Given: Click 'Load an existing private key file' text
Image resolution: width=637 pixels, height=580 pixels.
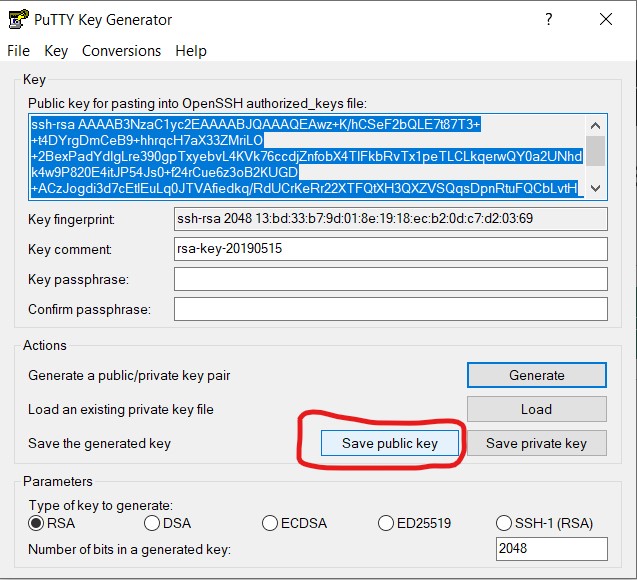Looking at the screenshot, I should tap(121, 409).
